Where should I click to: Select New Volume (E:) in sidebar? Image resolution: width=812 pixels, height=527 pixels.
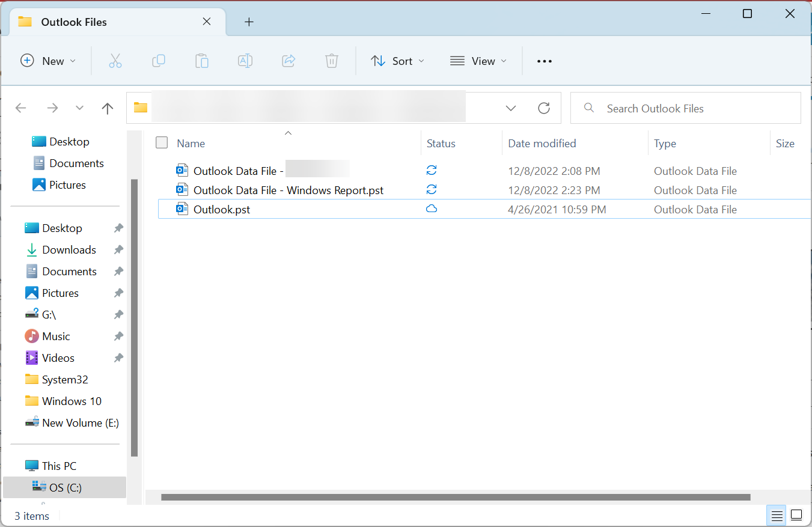click(81, 423)
